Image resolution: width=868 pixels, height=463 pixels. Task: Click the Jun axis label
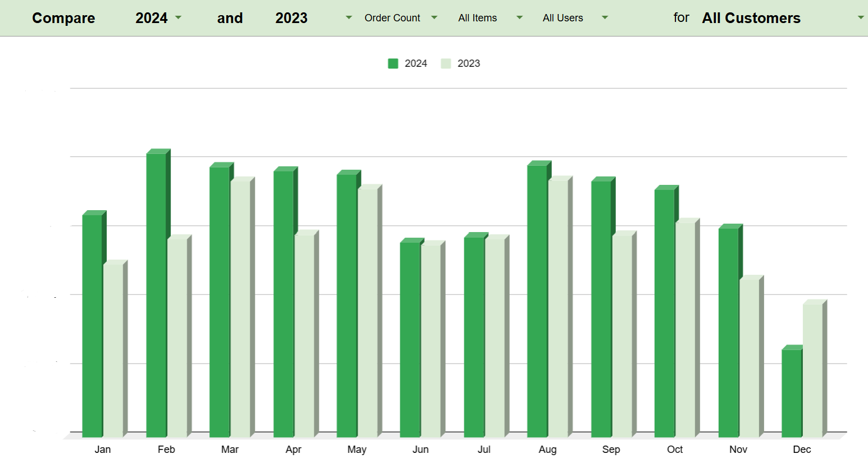(x=421, y=450)
